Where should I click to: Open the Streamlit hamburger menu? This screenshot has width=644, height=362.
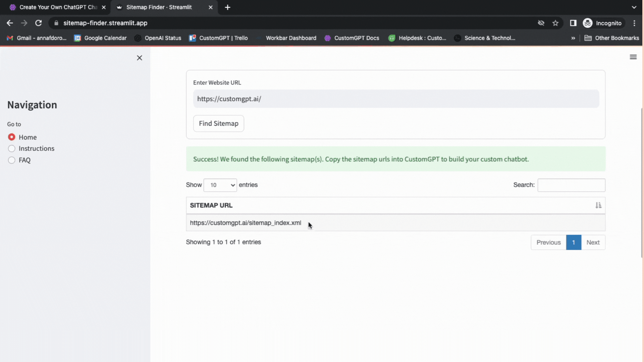[633, 57]
